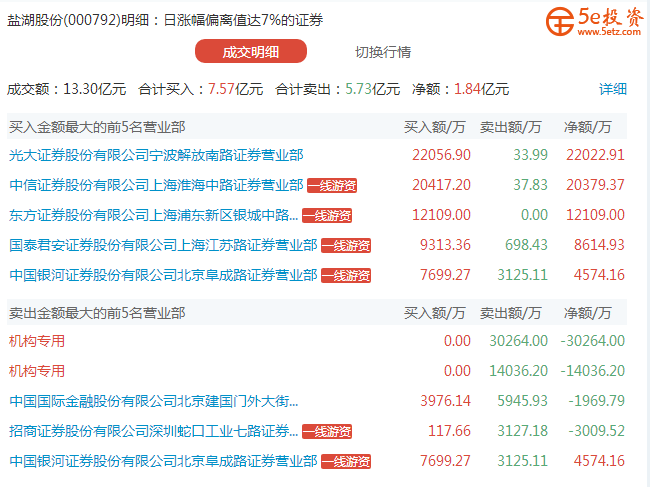Click the 卖出金额最大的前5名营业部 header

[x=97, y=313]
